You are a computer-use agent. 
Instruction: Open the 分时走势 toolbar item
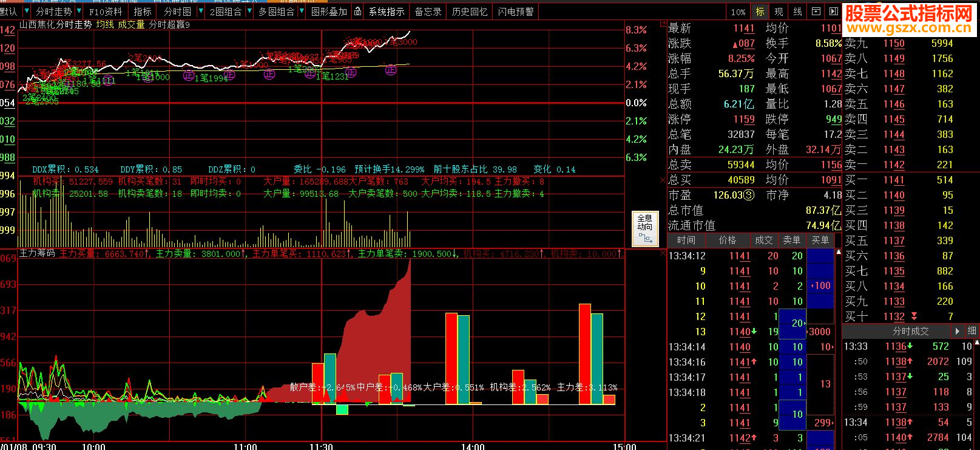click(x=53, y=12)
